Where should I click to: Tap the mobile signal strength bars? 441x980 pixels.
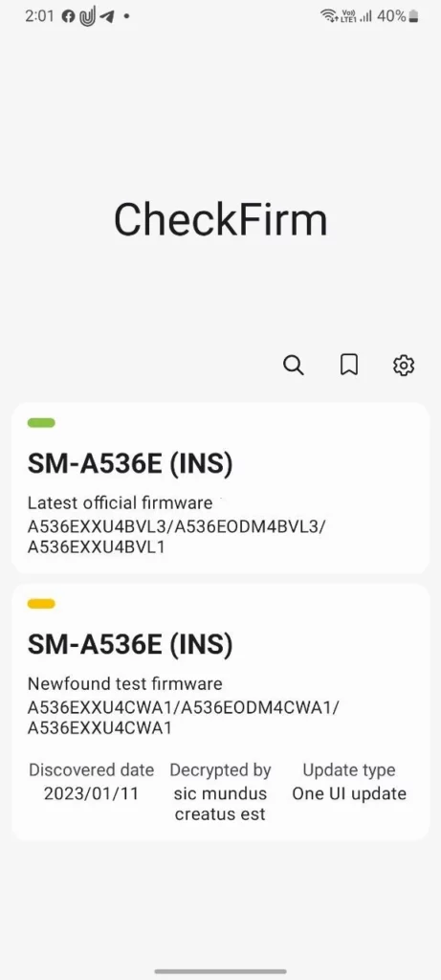(365, 16)
